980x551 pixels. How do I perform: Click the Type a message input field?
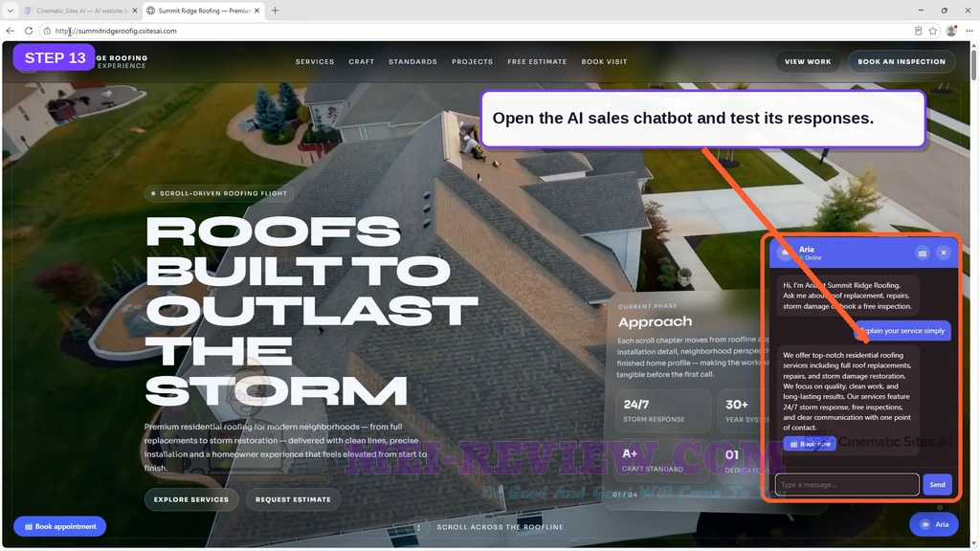pyautogui.click(x=847, y=484)
